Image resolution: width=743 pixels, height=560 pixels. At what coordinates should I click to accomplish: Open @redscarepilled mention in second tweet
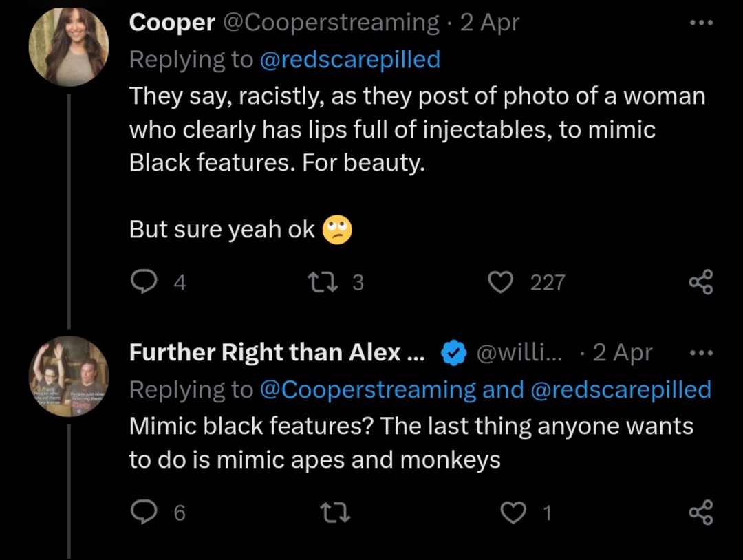coord(621,390)
